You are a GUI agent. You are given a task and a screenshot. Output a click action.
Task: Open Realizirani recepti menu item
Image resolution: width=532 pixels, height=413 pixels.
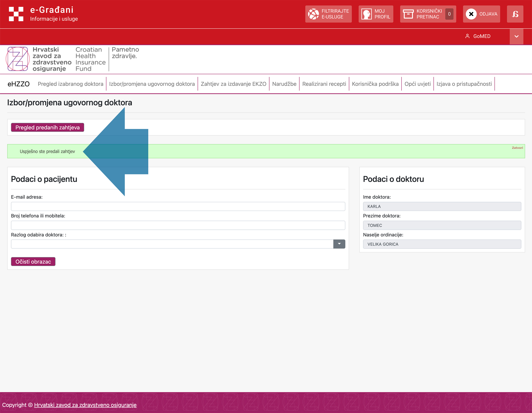pyautogui.click(x=324, y=84)
